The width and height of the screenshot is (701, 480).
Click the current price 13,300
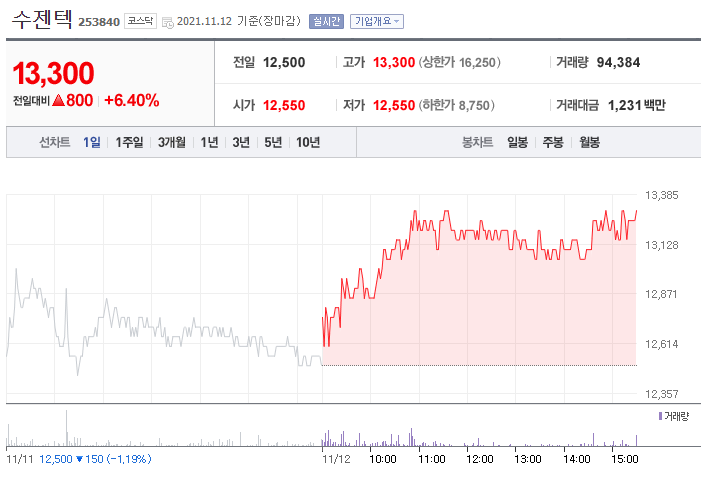(53, 73)
